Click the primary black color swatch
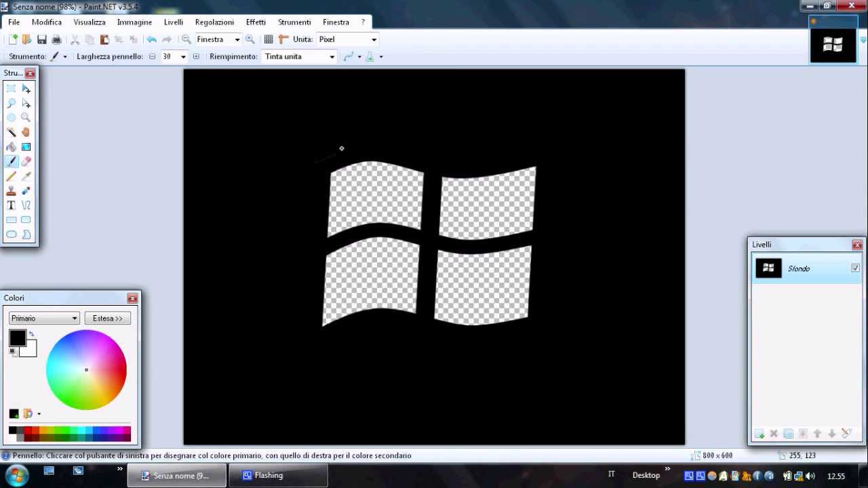The width and height of the screenshot is (868, 488). [x=17, y=338]
